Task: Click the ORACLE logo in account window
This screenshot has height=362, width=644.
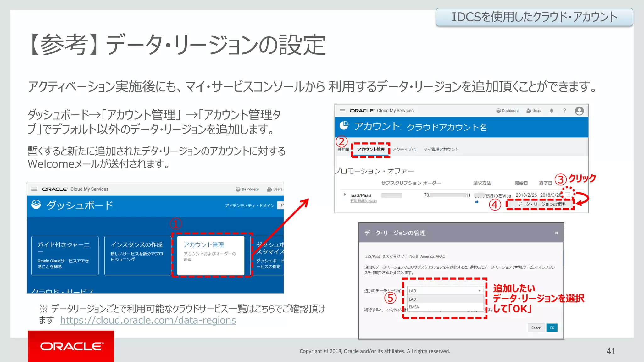Action: point(362,111)
